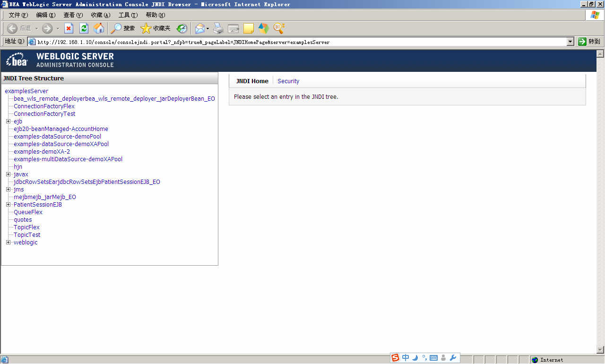Open the ConnectionFactoryTest entry
This screenshot has height=364, width=605.
coord(44,114)
